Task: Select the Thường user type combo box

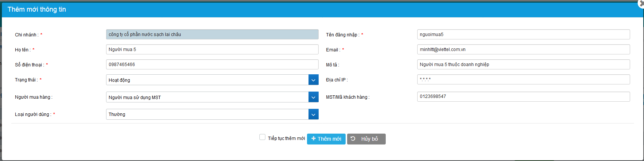Action: (x=207, y=114)
